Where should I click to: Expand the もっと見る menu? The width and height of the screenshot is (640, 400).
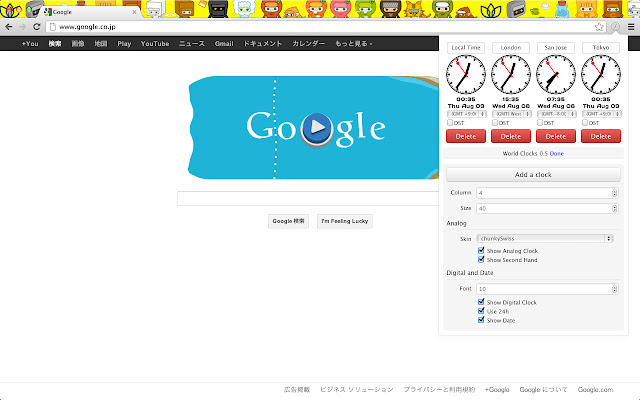[353, 44]
